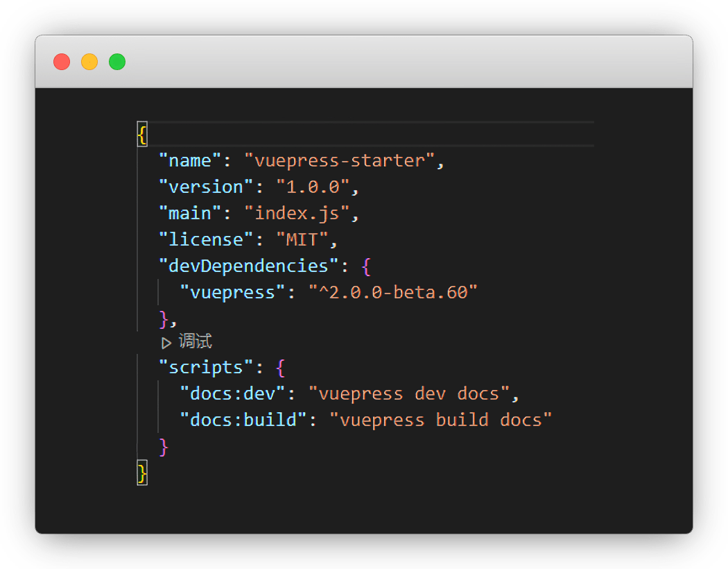Click the red traffic light button
Screen dimensions: 728x569
(x=61, y=62)
